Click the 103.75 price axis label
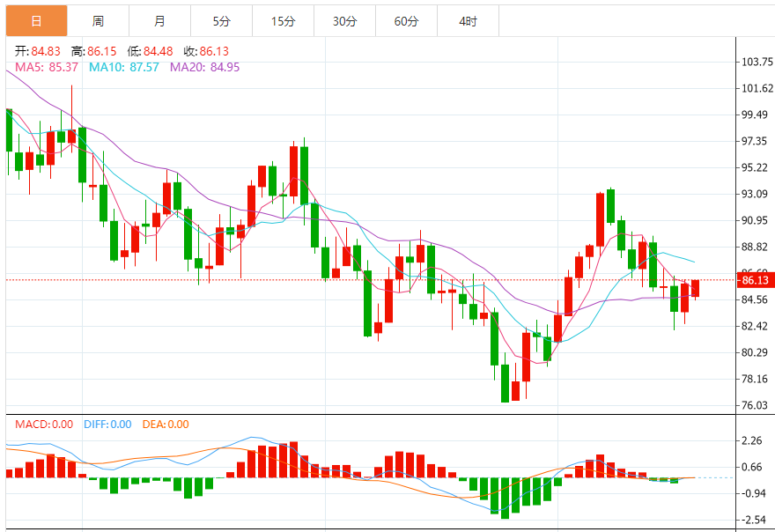The image size is (775, 532). pos(757,62)
